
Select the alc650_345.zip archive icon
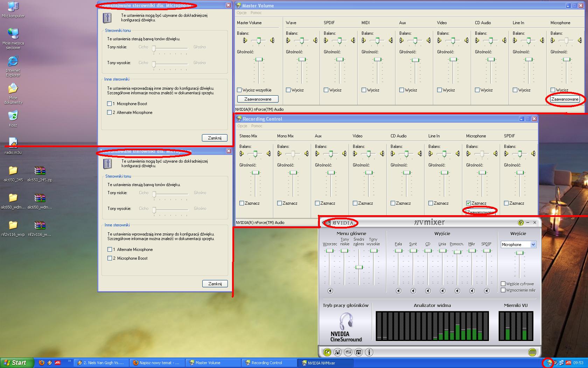point(40,173)
